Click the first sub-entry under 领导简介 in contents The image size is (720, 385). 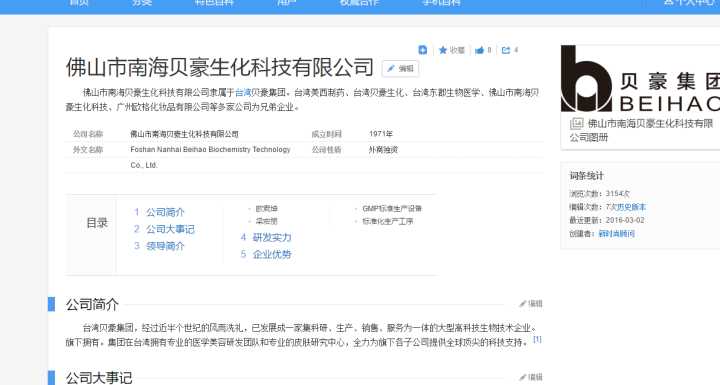[266, 209]
